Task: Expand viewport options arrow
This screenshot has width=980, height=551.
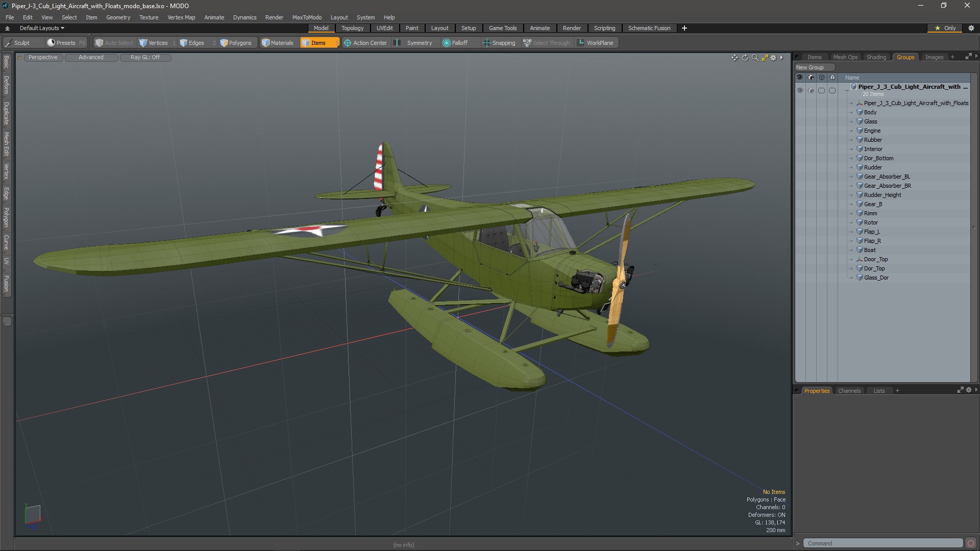Action: pyautogui.click(x=781, y=58)
